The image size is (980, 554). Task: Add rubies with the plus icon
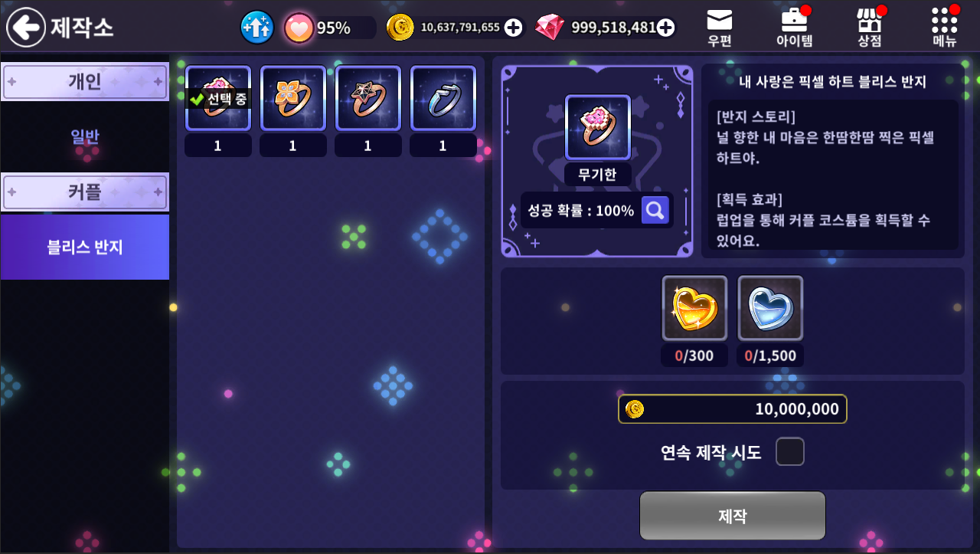click(666, 28)
